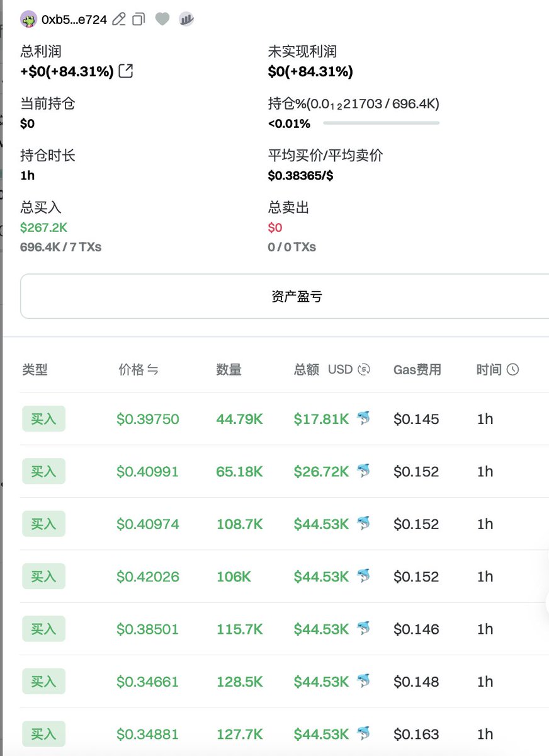Click the <0.01% holding percentage

289,123
